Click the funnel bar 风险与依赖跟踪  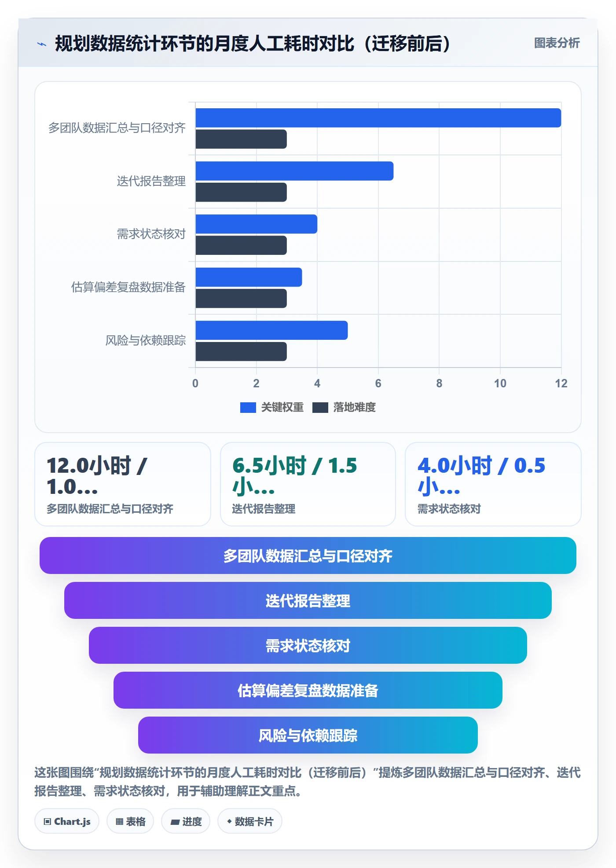(308, 735)
